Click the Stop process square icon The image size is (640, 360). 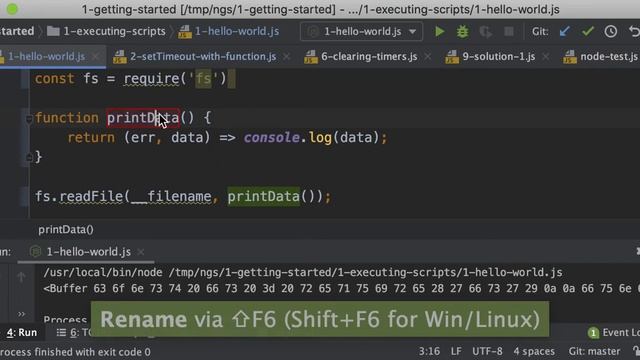(x=509, y=31)
